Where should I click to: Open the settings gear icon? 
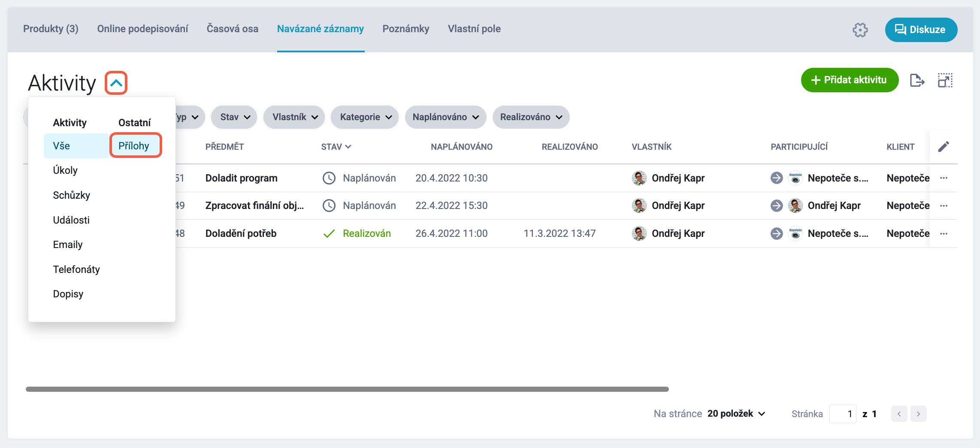point(860,30)
